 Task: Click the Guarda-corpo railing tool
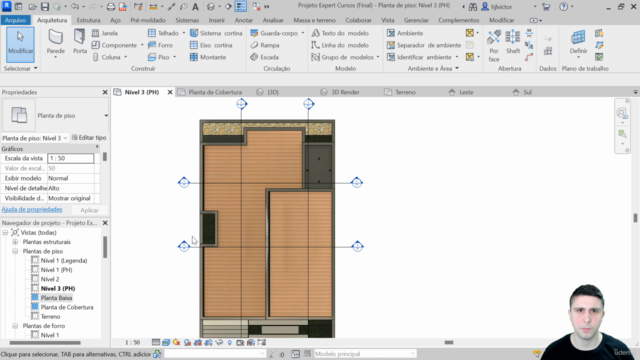(x=274, y=33)
